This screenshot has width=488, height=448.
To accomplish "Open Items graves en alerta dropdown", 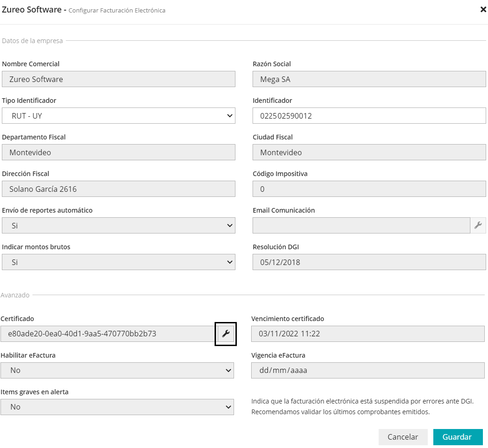I will tap(117, 407).
